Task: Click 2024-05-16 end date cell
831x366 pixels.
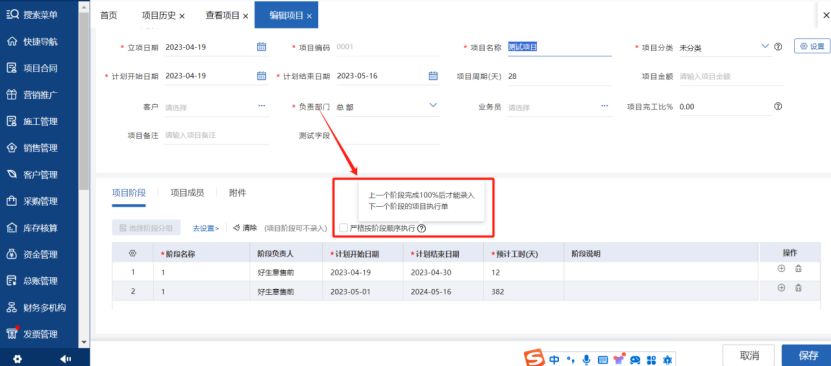Action: (443, 291)
